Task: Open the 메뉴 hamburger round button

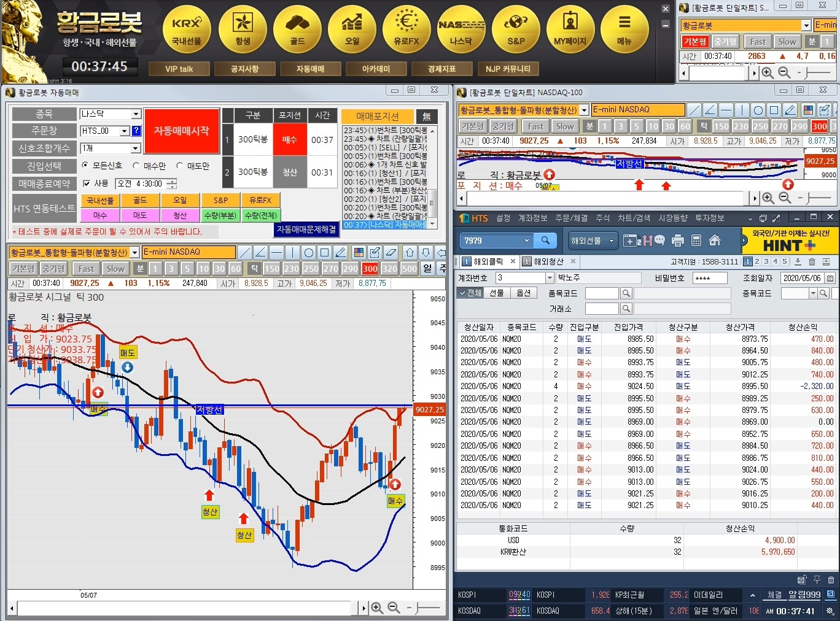Action: point(624,29)
